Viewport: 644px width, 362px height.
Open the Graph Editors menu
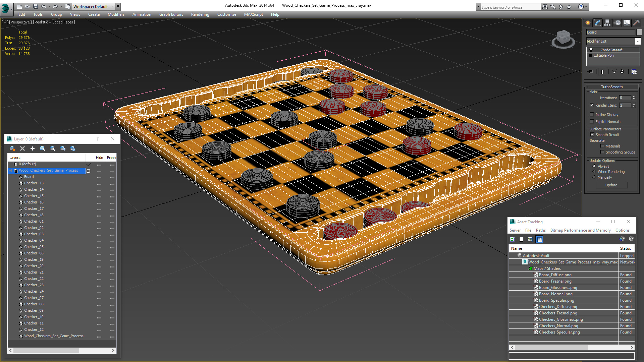point(171,14)
